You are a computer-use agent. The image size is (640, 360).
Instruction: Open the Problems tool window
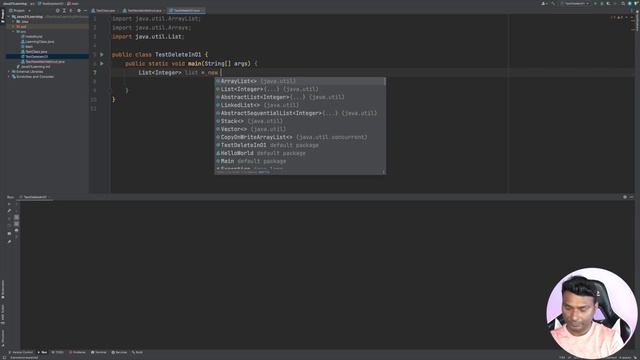(x=78, y=352)
